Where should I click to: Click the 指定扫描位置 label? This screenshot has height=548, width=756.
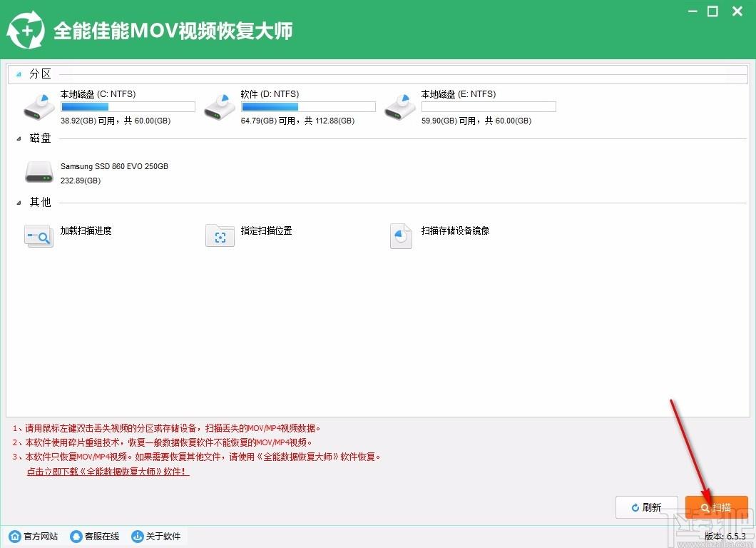[266, 230]
